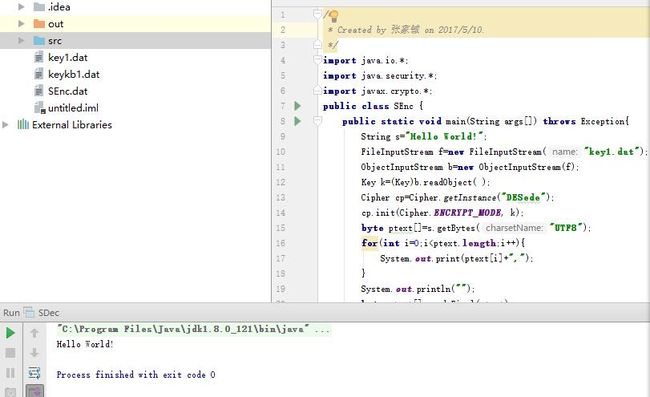Select untitled.iml in the project tree
This screenshot has height=397, width=650.
[73, 108]
